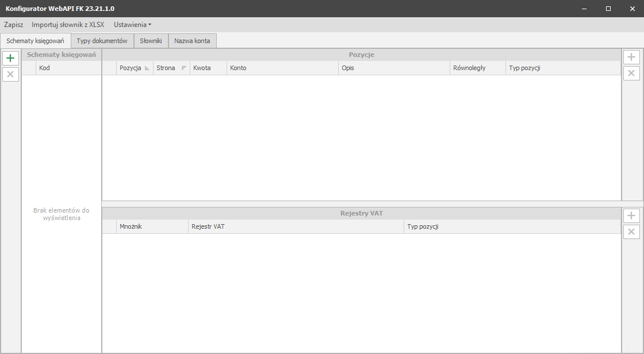Image resolution: width=644 pixels, height=354 pixels.
Task: Select the Nazwa konta tab
Action: [x=192, y=41]
